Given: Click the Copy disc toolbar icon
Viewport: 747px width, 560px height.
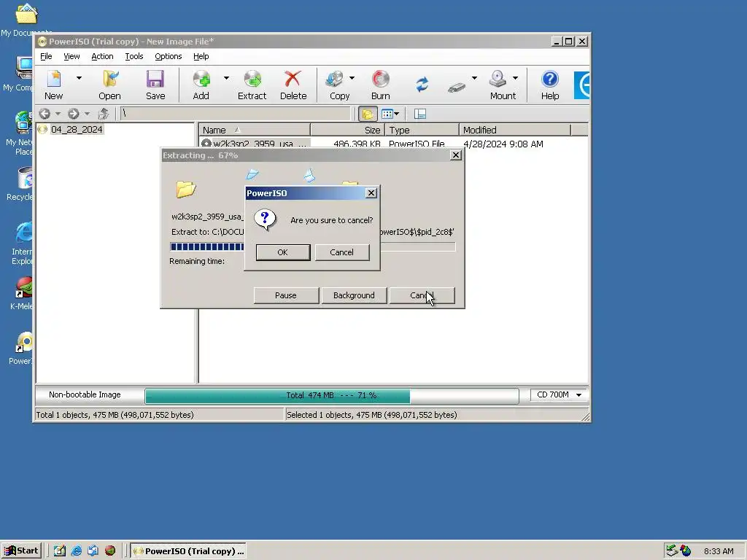Looking at the screenshot, I should [x=339, y=85].
